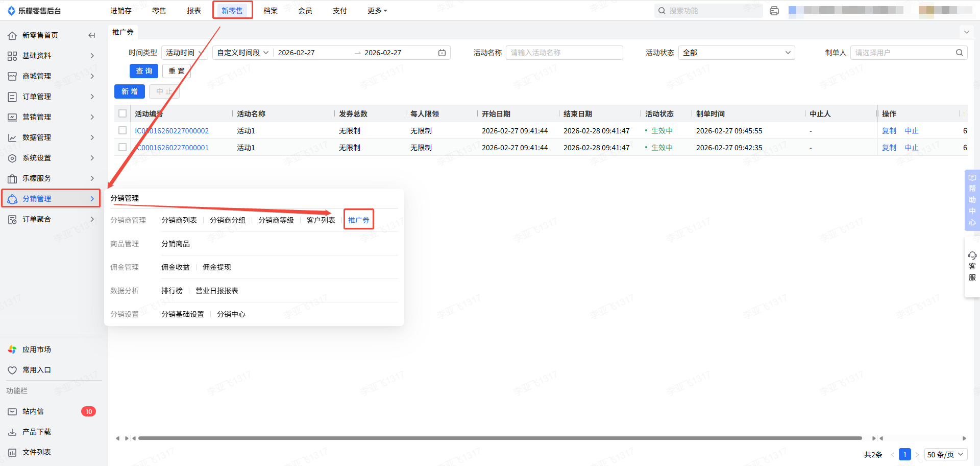Click the 乐檬零售后台 logo
The height and width of the screenshot is (466, 980).
34,11
